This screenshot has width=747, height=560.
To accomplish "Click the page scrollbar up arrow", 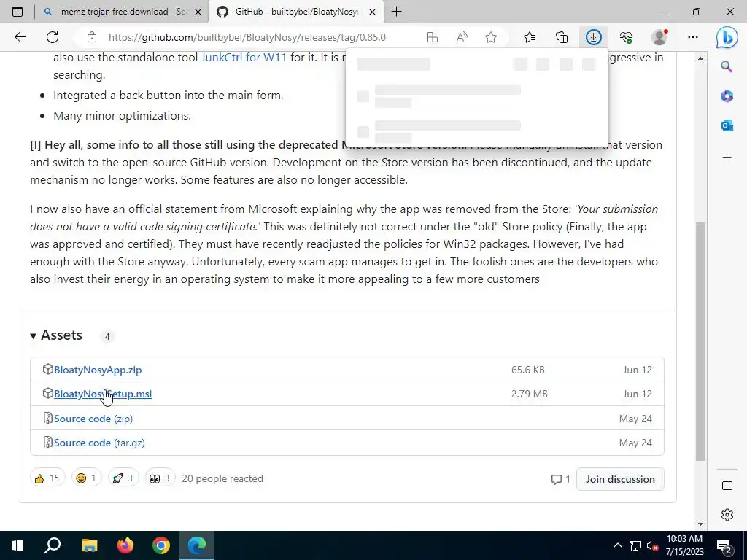I will [x=700, y=58].
